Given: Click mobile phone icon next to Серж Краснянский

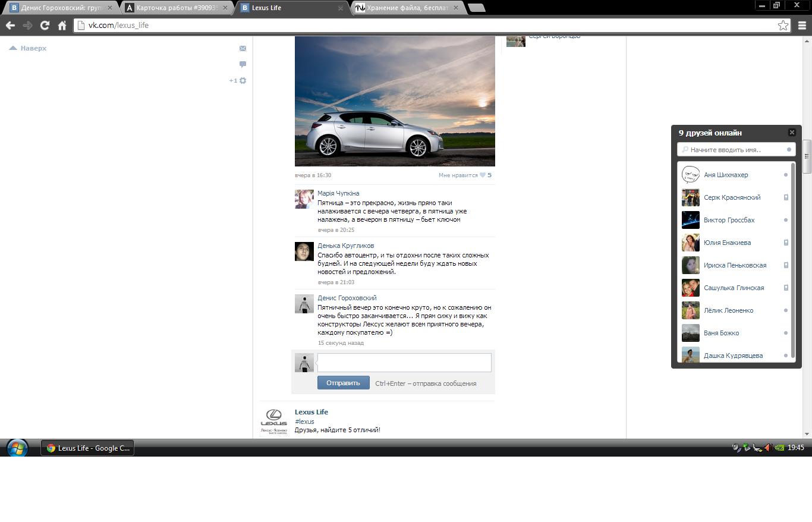Looking at the screenshot, I should pyautogui.click(x=786, y=197).
